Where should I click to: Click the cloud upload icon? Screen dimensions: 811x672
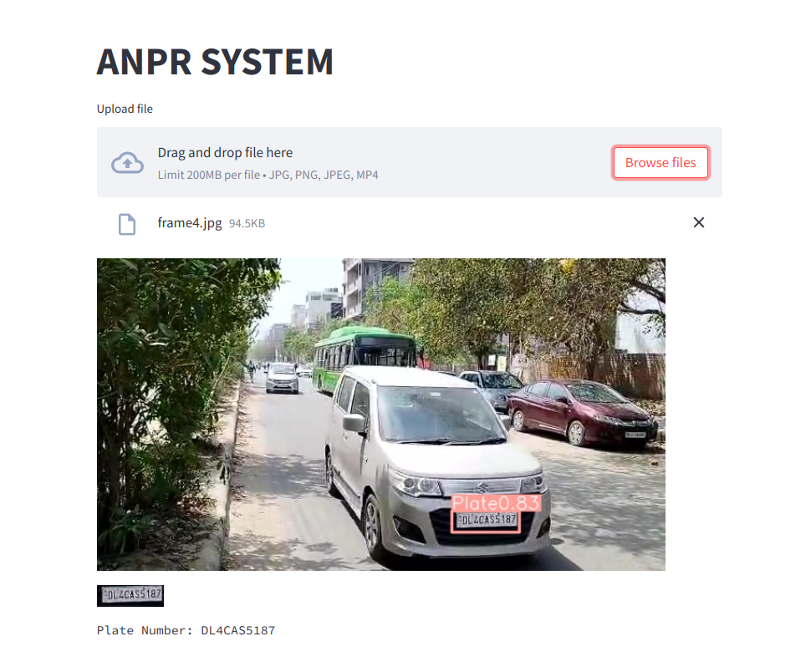coord(127,163)
